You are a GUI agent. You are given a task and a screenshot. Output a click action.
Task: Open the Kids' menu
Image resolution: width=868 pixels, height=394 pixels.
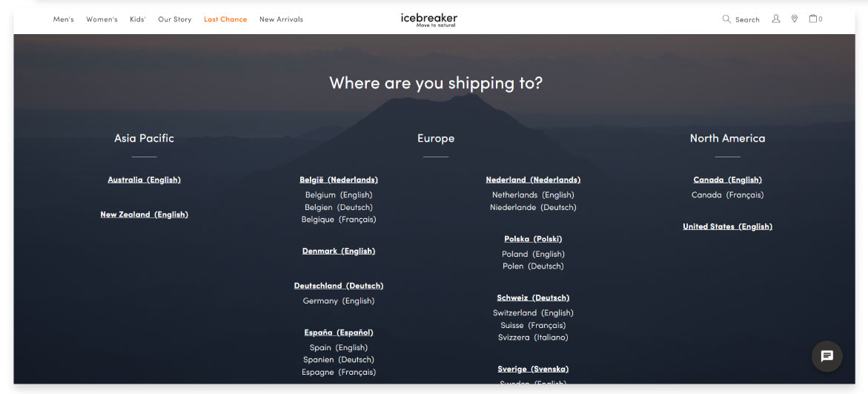138,19
